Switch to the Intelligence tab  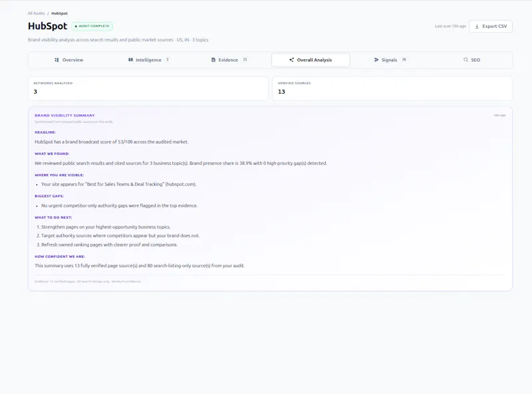148,60
